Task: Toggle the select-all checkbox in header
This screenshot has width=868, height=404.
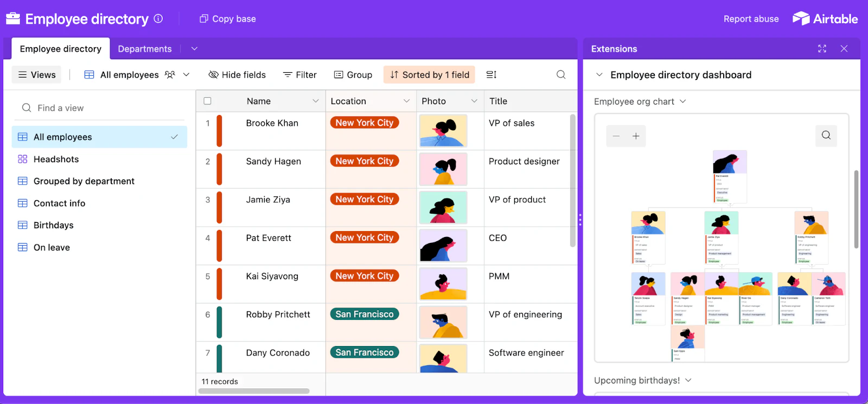Action: 207,101
